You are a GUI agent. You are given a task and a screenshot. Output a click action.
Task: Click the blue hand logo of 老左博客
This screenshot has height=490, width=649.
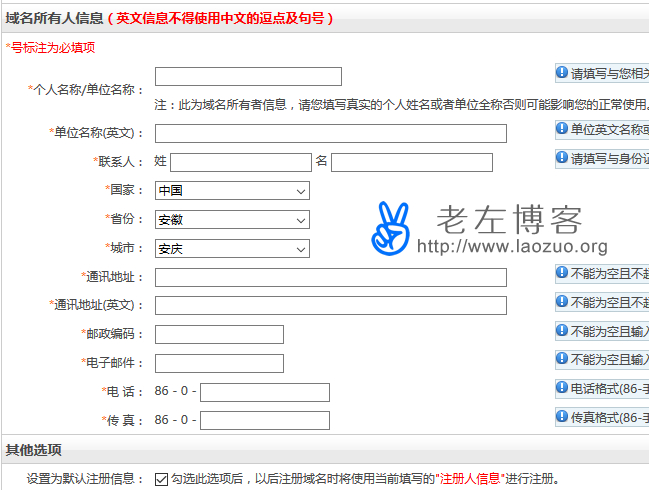tap(390, 228)
